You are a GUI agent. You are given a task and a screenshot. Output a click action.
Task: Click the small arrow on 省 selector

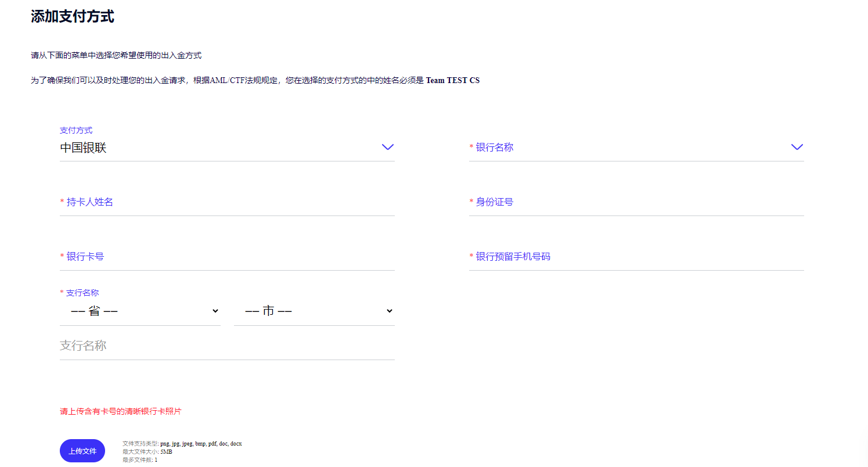click(x=215, y=311)
